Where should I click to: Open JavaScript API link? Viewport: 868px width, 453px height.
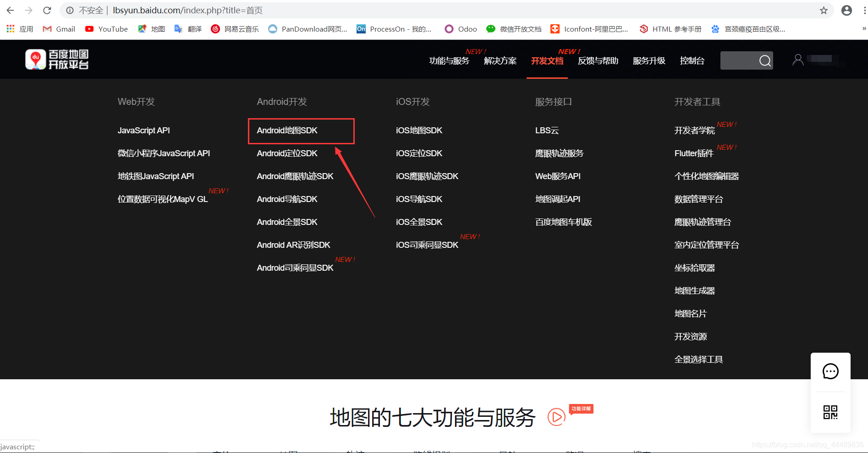[144, 131]
